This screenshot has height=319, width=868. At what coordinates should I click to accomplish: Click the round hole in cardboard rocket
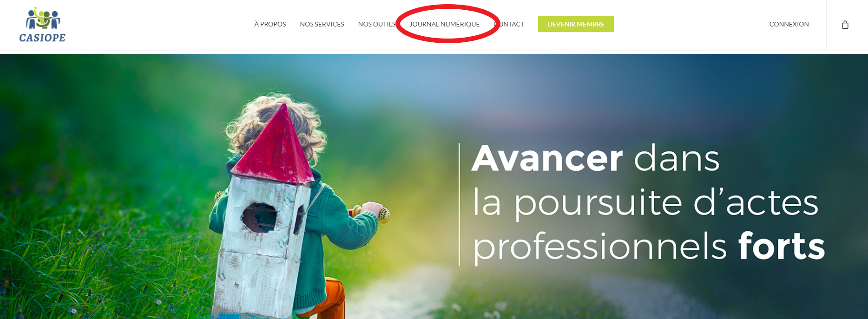tap(260, 217)
